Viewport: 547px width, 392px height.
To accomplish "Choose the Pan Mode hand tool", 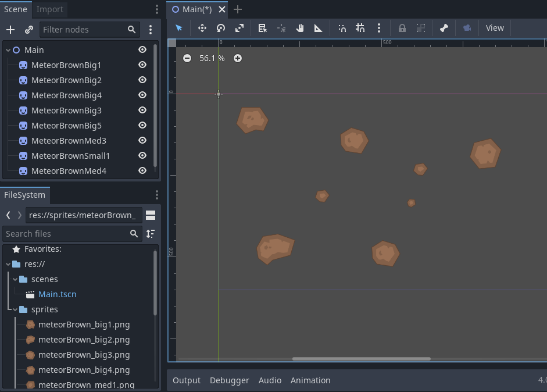I will [x=300, y=28].
